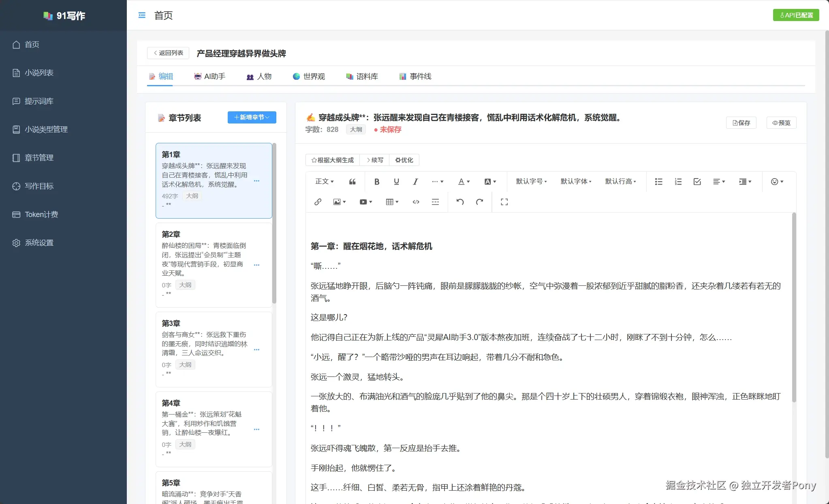Apply italic formatting

(x=415, y=181)
